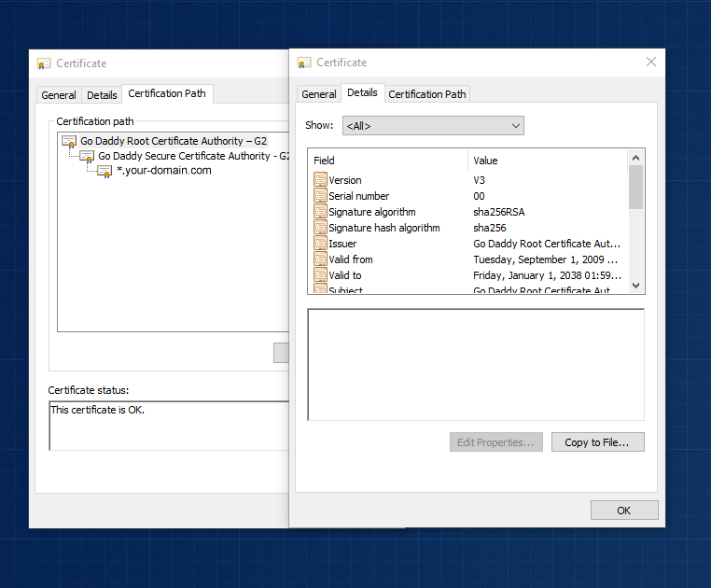711x588 pixels.
Task: Click the Version field icon
Action: click(x=320, y=180)
